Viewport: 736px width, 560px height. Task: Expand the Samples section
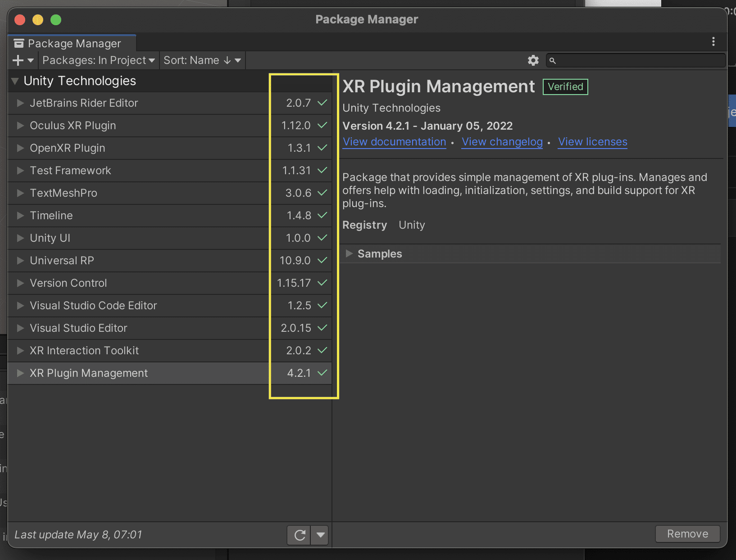[349, 253]
